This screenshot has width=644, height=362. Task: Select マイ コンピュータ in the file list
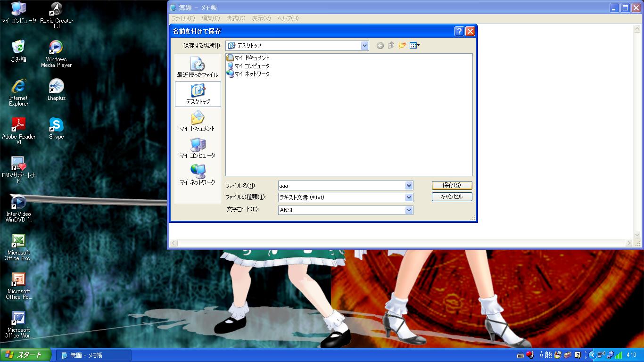click(x=248, y=66)
